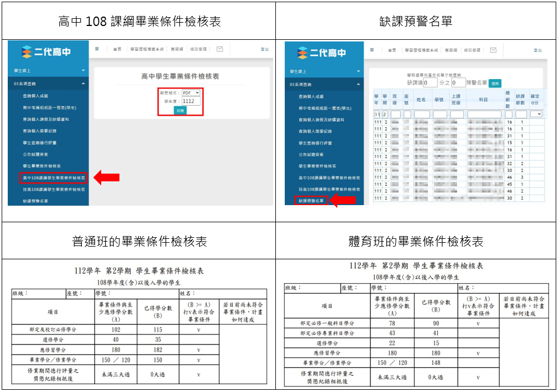The width and height of the screenshot is (559, 392).
Task: Open the 確定0分 column filter dropdown
Action: pyautogui.click(x=536, y=114)
